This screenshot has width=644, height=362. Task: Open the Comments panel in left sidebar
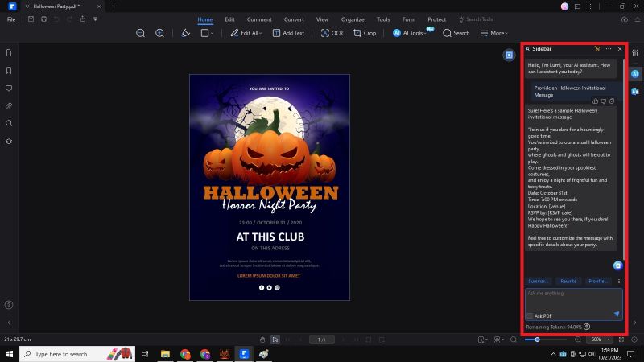point(9,88)
